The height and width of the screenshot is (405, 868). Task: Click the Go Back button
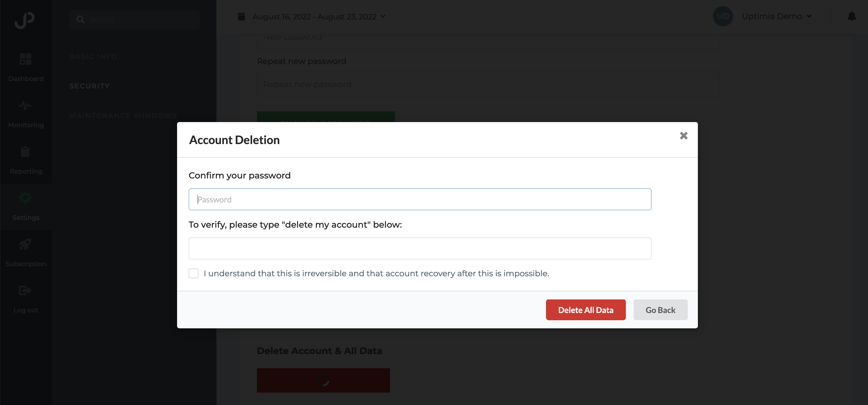660,310
